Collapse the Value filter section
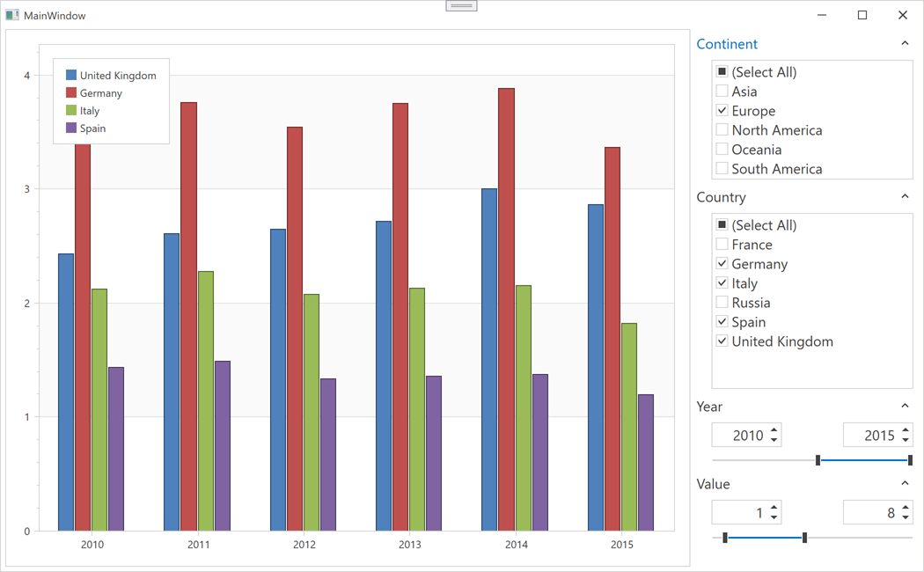 [906, 483]
